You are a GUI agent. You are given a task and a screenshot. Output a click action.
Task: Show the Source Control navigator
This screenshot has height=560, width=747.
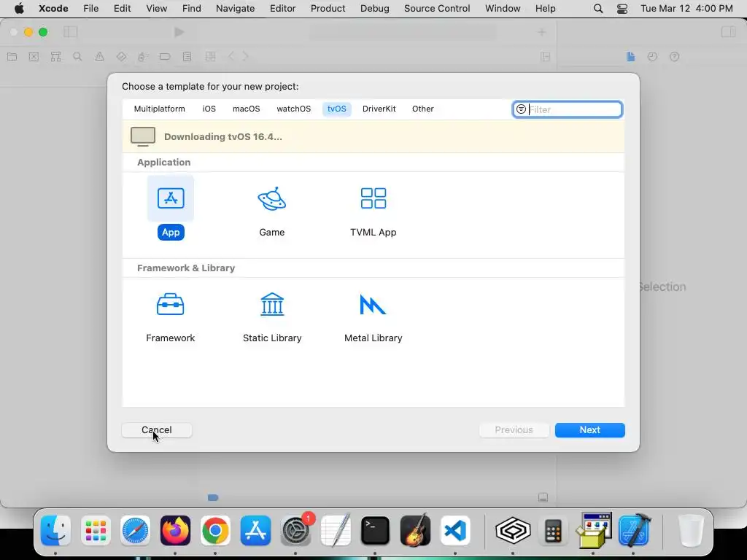click(34, 57)
